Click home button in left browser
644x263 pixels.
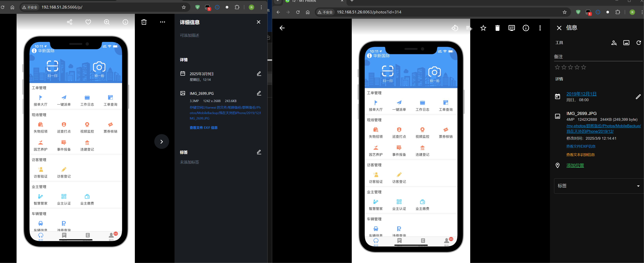12,7
